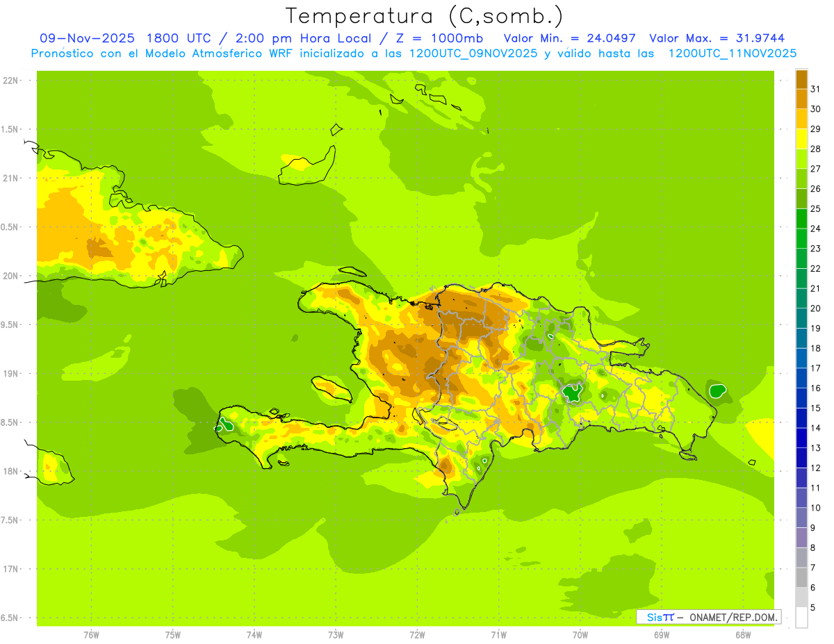Click the 'Valor Max. = 31.9744' text

coord(717,38)
